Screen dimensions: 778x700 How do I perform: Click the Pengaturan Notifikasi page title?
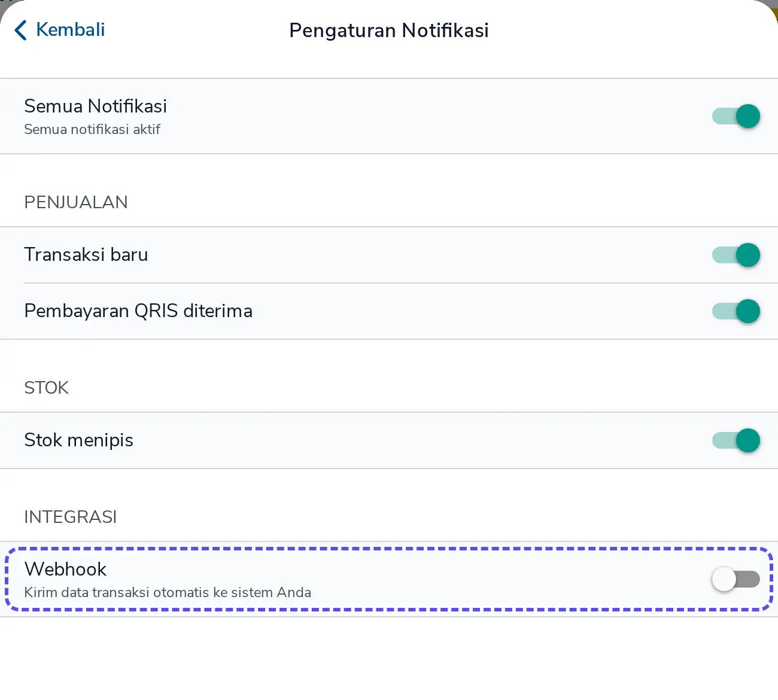click(x=389, y=31)
